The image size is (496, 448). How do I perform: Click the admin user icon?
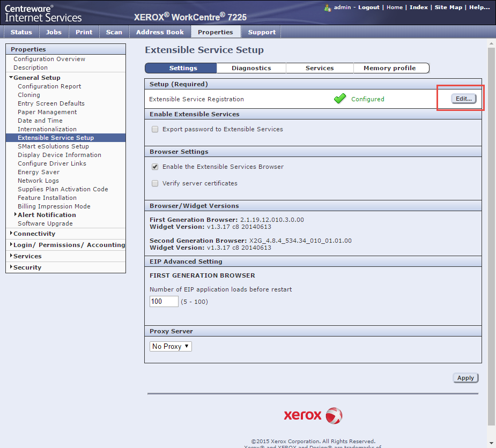pyautogui.click(x=328, y=8)
